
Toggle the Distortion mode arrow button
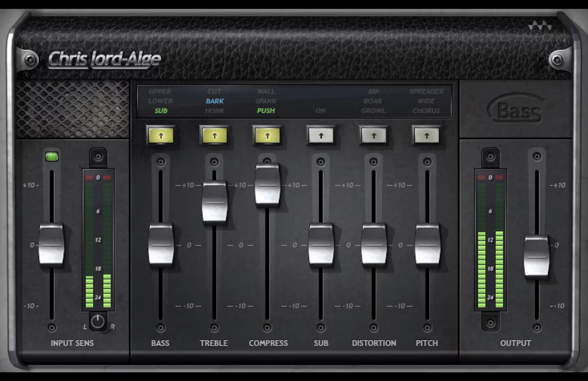click(374, 136)
